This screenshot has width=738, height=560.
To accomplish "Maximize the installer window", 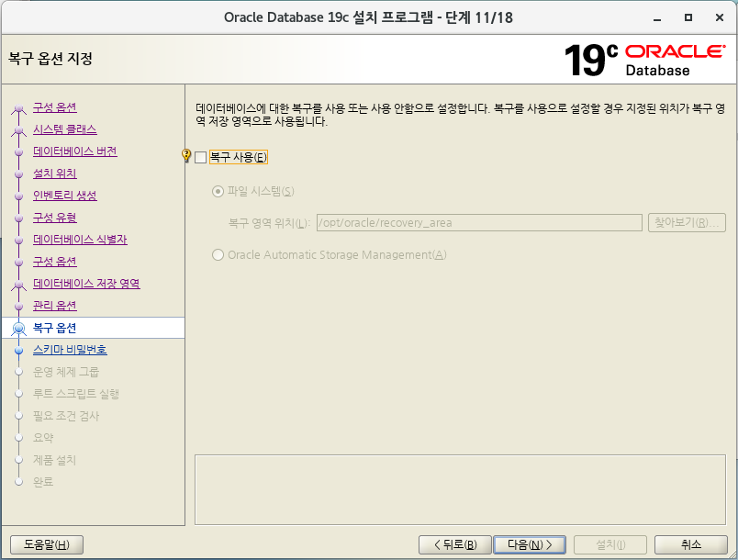I will tap(688, 17).
